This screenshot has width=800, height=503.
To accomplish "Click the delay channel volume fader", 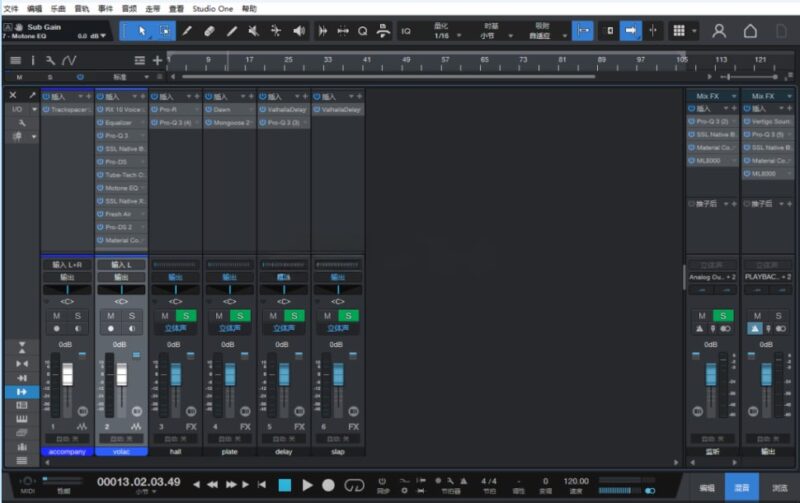I will (284, 375).
